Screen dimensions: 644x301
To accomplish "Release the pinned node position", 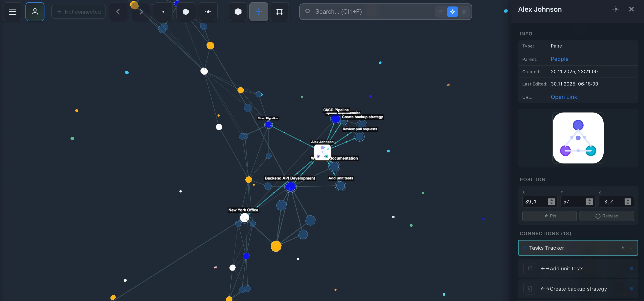I will tap(607, 216).
